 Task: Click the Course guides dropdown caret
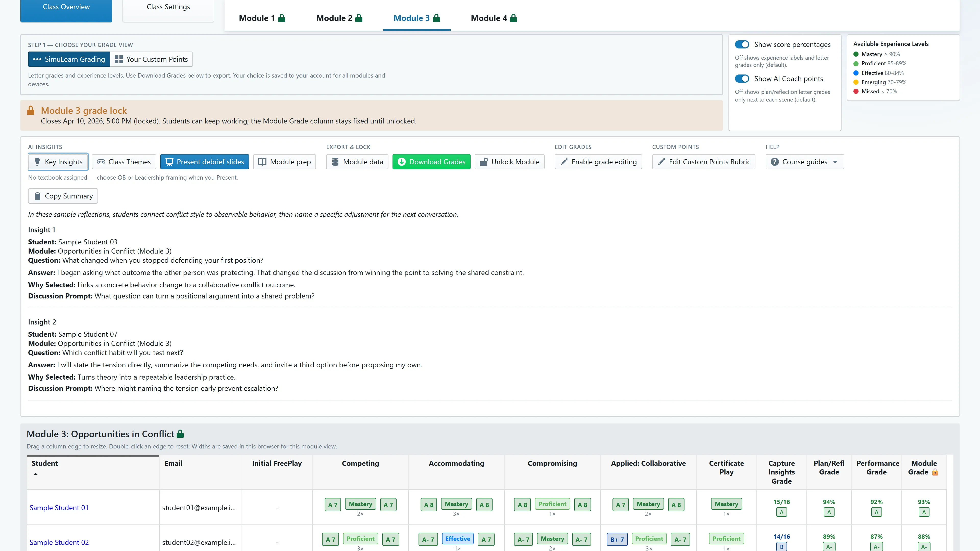pos(835,162)
